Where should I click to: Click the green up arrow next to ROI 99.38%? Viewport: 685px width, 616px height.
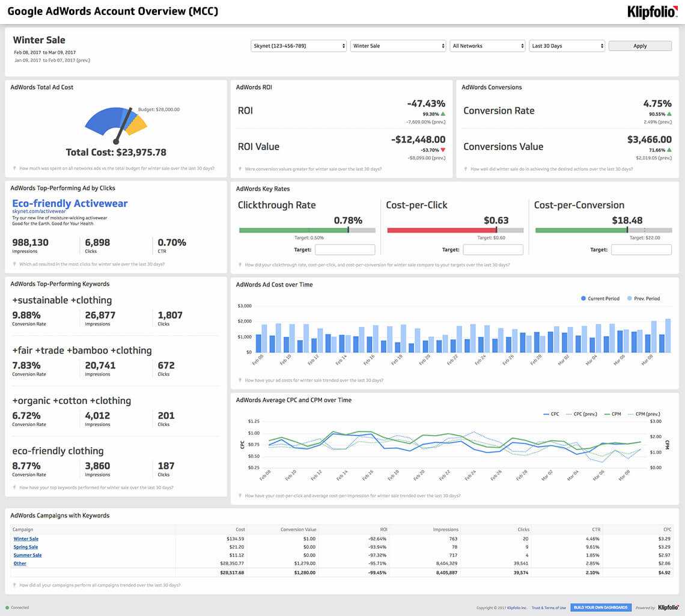tap(443, 114)
